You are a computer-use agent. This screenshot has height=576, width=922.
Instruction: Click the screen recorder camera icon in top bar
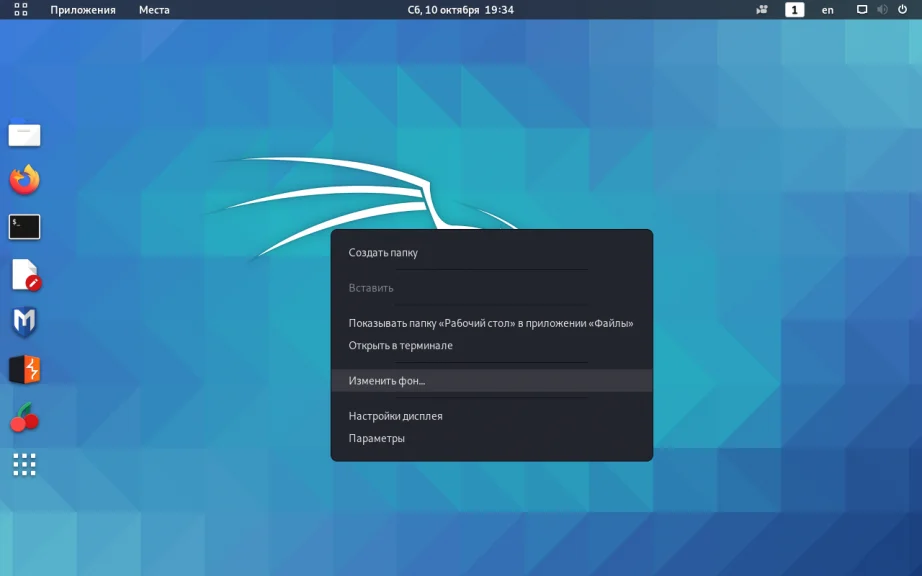762,9
